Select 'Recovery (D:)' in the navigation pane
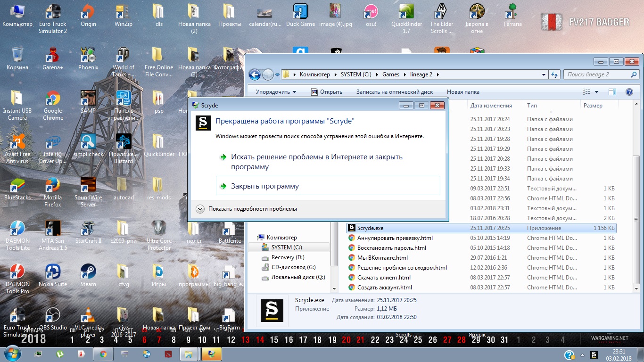Image resolution: width=644 pixels, height=362 pixels. pos(288,257)
